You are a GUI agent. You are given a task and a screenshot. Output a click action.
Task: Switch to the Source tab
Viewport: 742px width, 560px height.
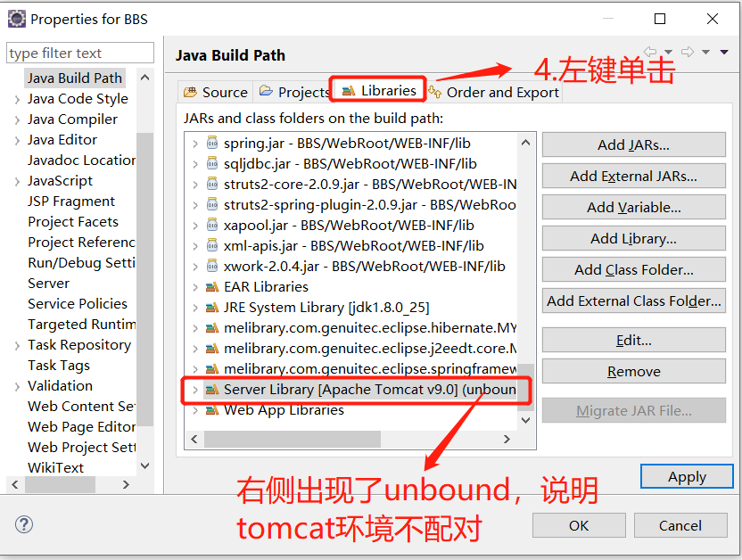(216, 92)
